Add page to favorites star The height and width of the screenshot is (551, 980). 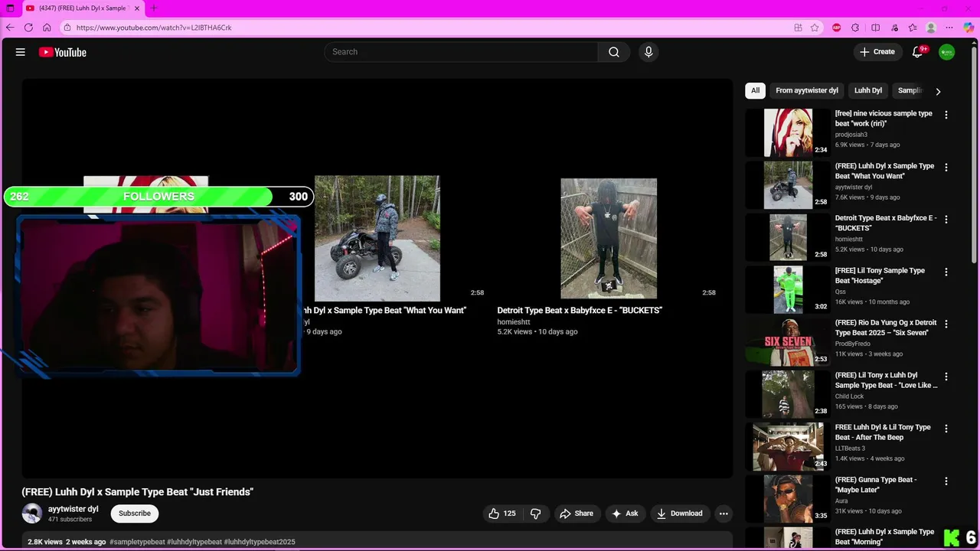tap(815, 28)
